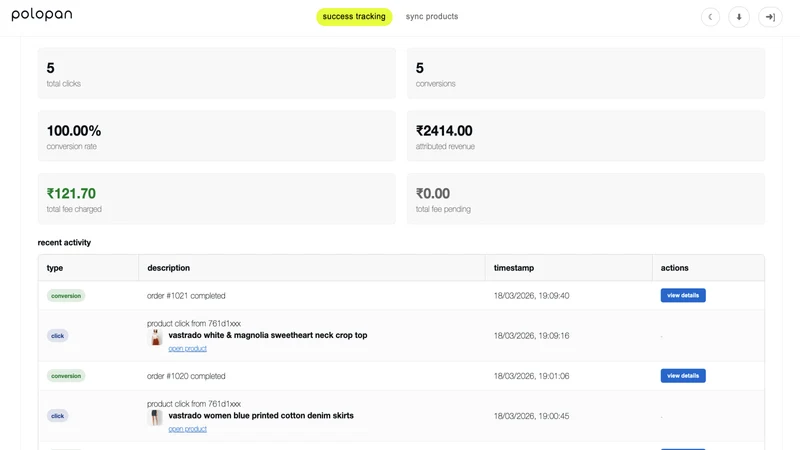
Task: Click the ₹0.00 total fee pending value
Action: [433, 193]
